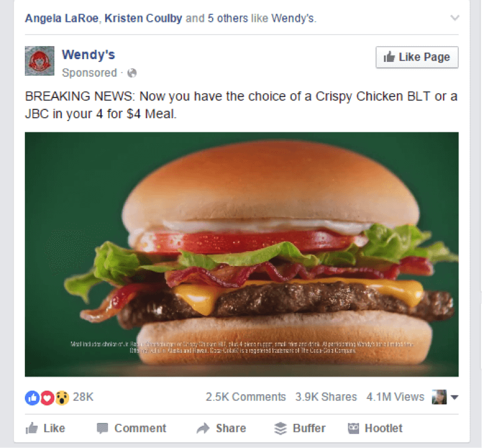
Task: Click the Buffer stacked layers icon
Action: [281, 428]
